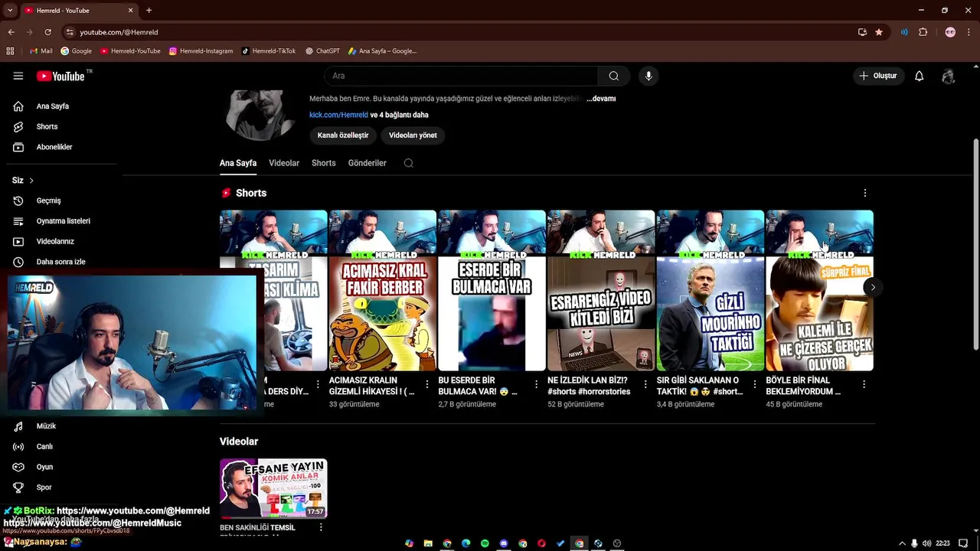Image resolution: width=980 pixels, height=551 pixels.
Task: Open Hemreld-TikTok bookmark
Action: point(269,51)
